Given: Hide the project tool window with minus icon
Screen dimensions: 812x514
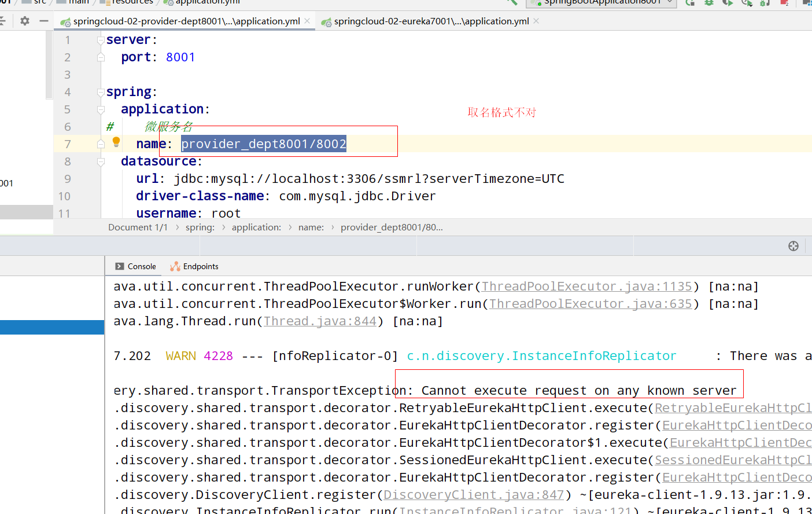Looking at the screenshot, I should pyautogui.click(x=44, y=21).
